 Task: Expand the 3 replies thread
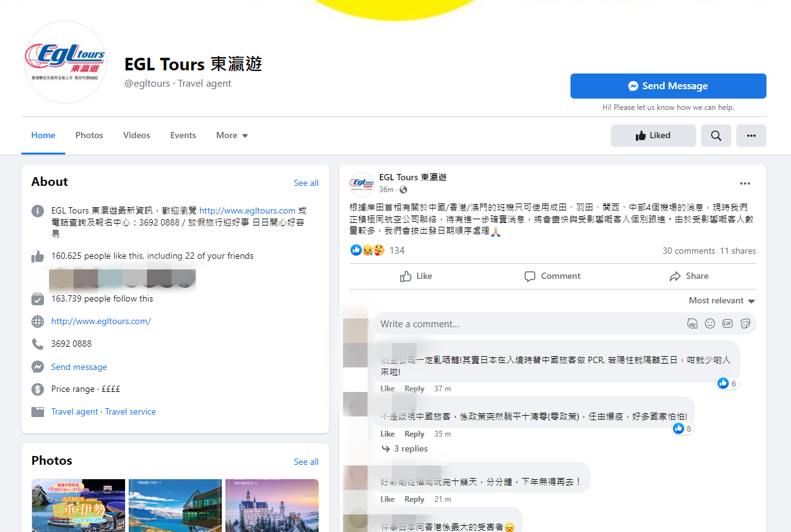(410, 449)
